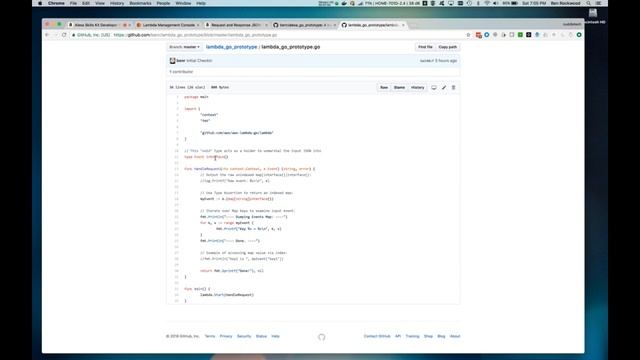
Task: Open file in GitHub Desktop icon
Action: pos(434,87)
